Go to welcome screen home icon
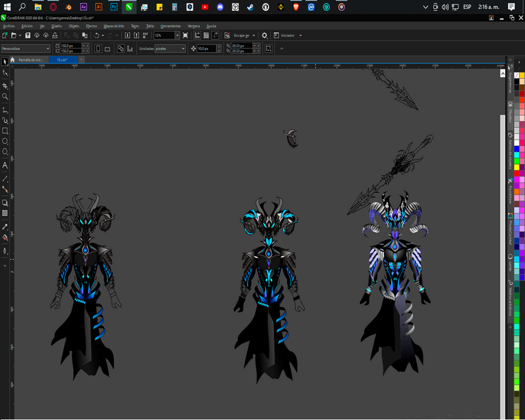The image size is (525, 420). coord(12,60)
